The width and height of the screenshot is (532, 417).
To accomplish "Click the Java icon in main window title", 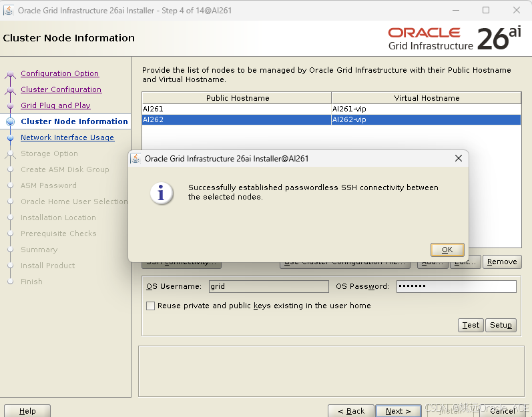I will click(x=9, y=10).
